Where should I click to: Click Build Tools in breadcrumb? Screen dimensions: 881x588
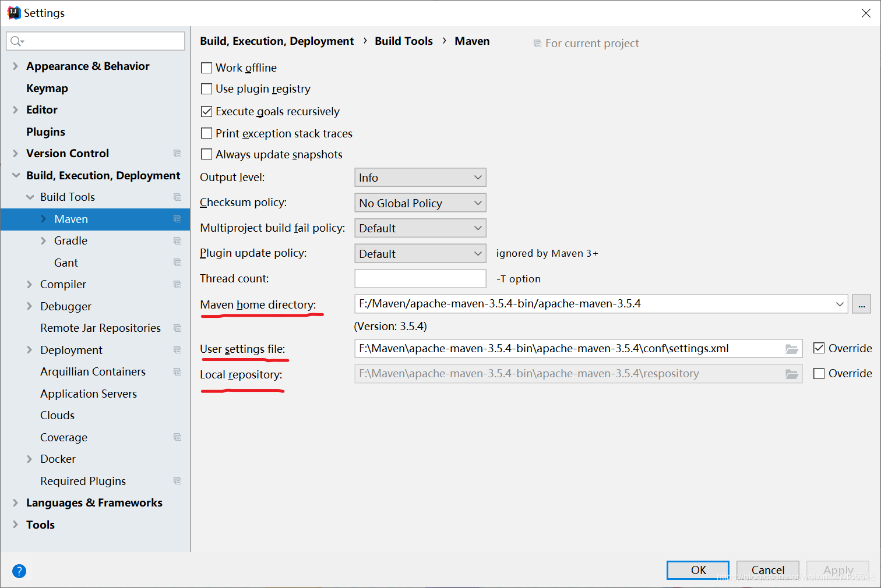point(404,41)
